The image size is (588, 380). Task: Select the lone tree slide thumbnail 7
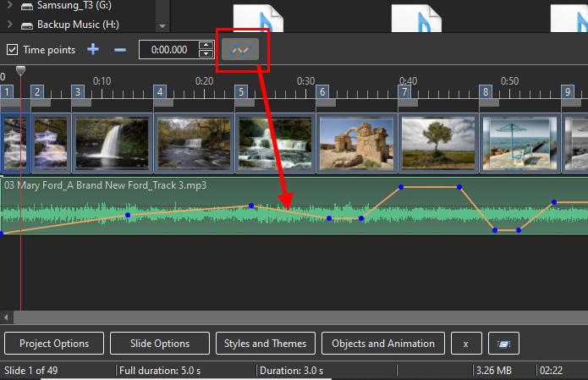tap(437, 141)
